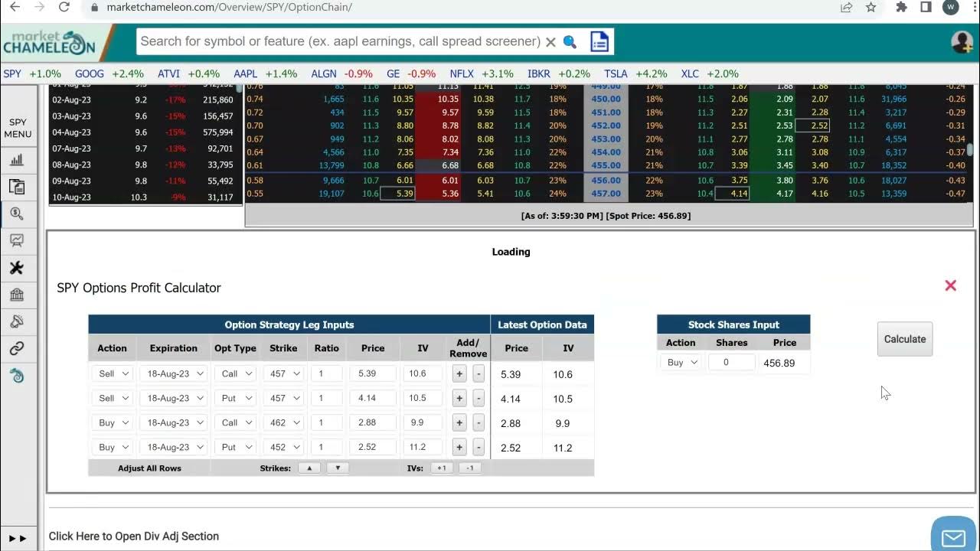The image size is (980, 551).
Task: Click the address bar URL
Action: [x=229, y=7]
